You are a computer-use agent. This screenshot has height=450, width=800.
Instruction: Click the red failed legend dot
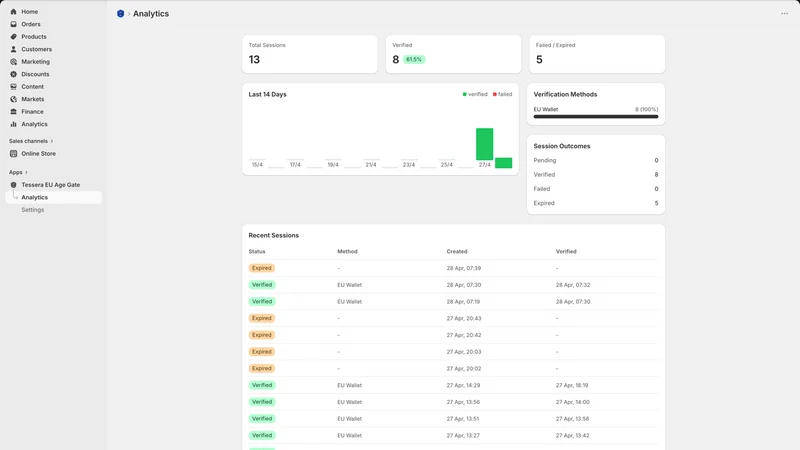(494, 94)
